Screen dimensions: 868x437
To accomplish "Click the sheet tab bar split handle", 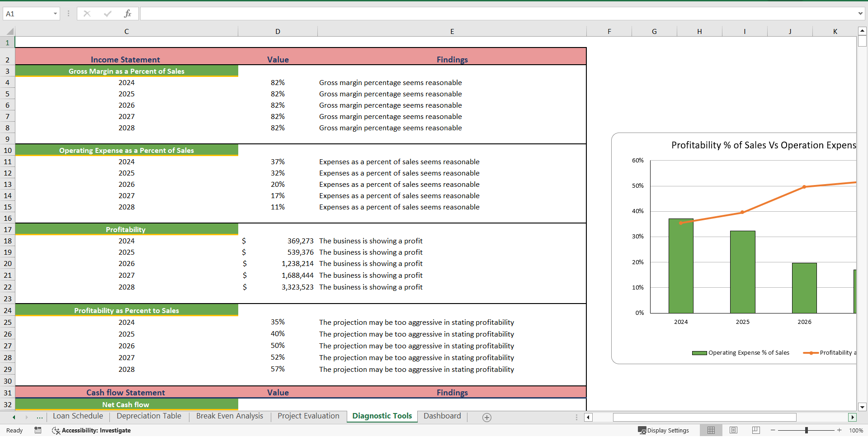I will coord(576,417).
